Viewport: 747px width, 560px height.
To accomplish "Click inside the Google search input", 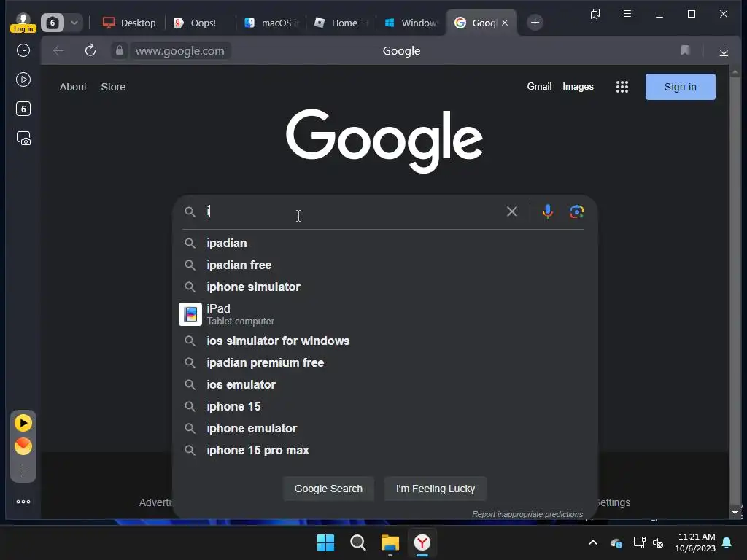I will click(352, 211).
